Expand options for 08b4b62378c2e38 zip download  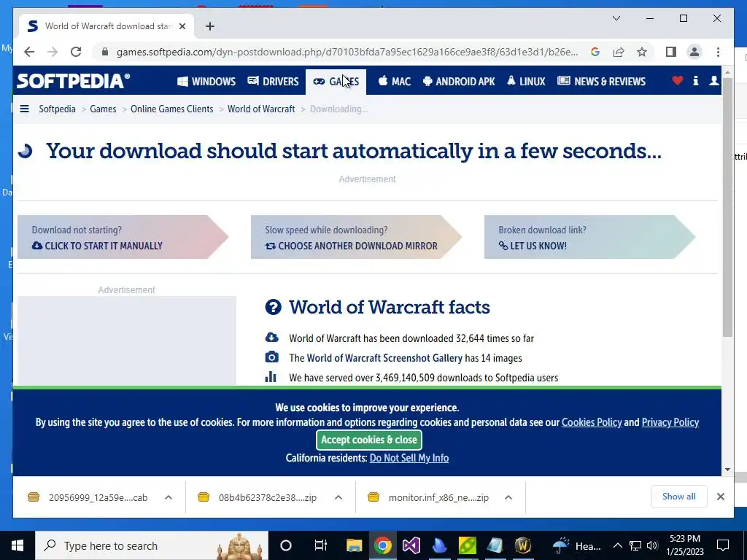tap(338, 497)
